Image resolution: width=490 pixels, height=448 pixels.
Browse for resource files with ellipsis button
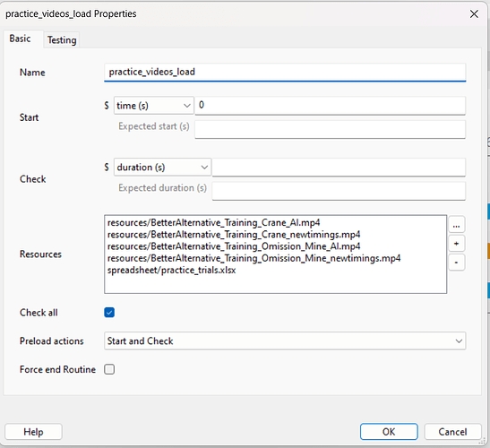tap(456, 225)
